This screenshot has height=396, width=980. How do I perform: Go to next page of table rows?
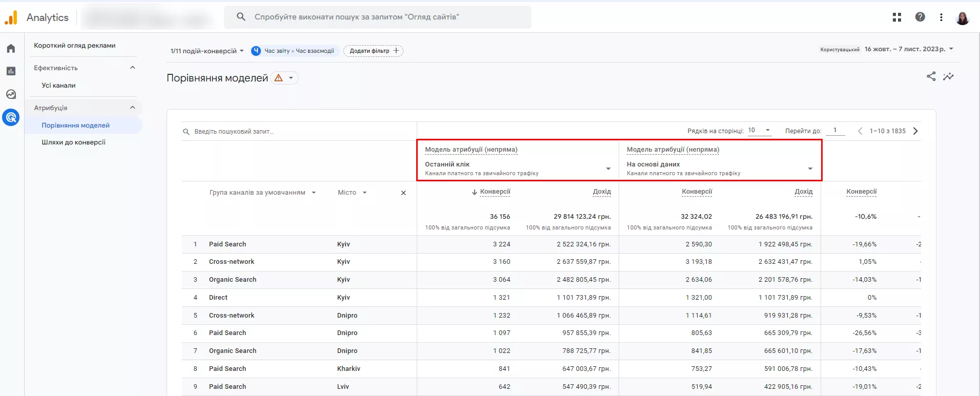(915, 131)
